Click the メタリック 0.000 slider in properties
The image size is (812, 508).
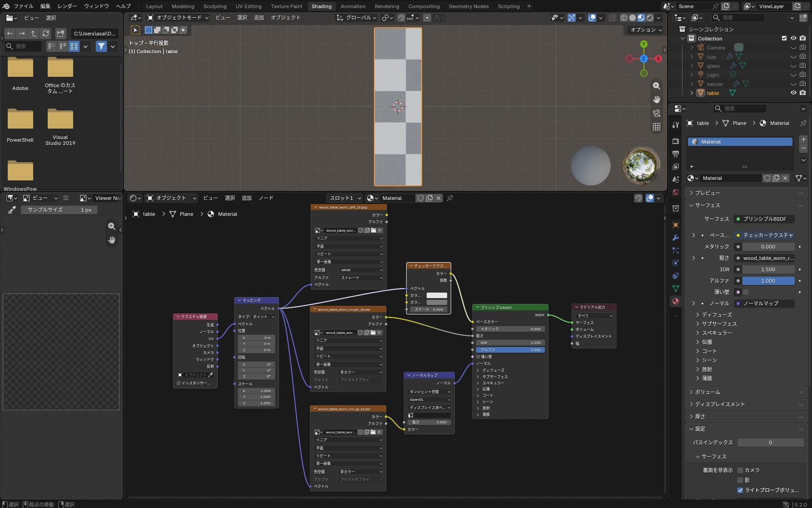click(x=768, y=246)
